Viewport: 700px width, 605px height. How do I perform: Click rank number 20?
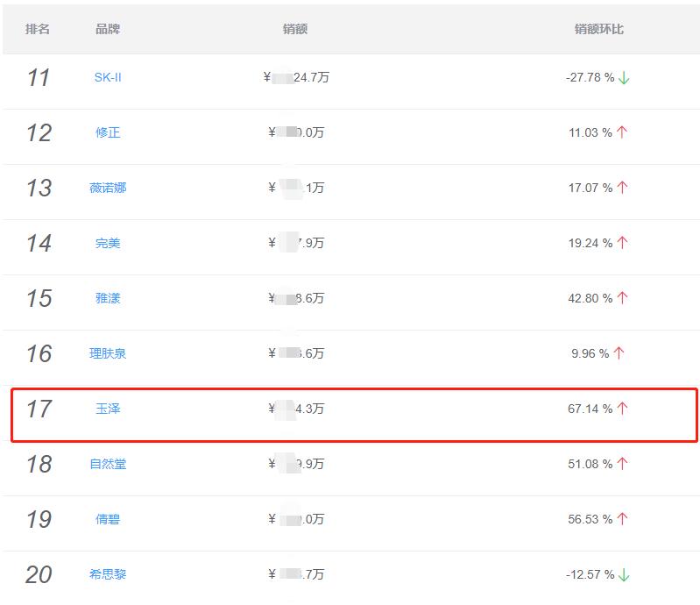click(x=39, y=574)
